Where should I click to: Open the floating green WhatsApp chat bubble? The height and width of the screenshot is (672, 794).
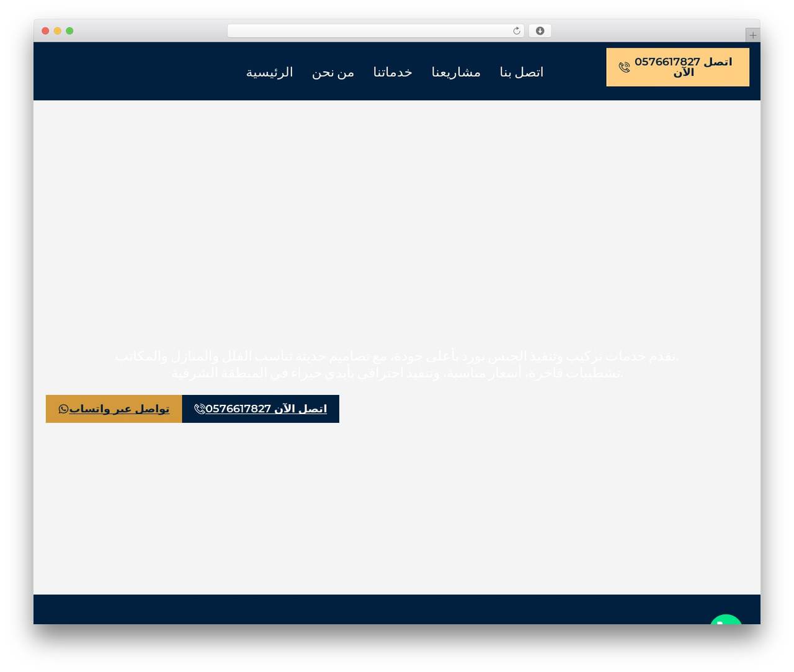(x=726, y=620)
